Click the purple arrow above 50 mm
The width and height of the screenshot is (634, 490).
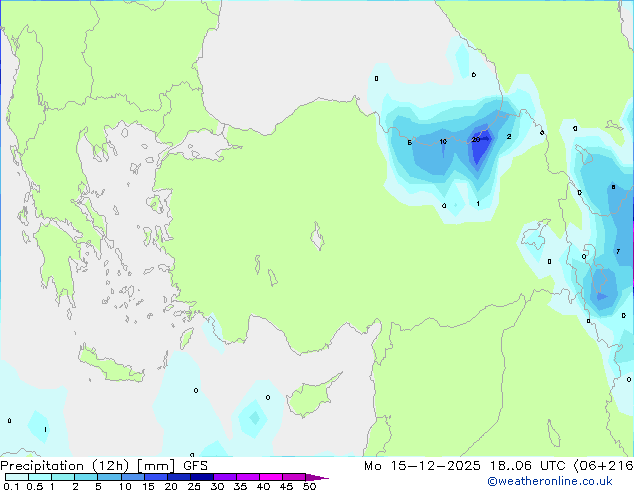point(317,477)
